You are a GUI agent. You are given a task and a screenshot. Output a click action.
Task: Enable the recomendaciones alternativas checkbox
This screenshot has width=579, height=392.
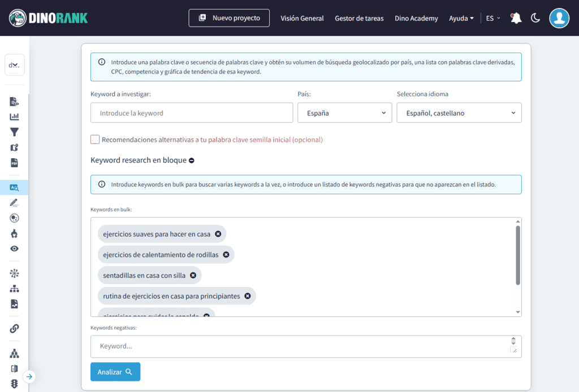pyautogui.click(x=95, y=139)
